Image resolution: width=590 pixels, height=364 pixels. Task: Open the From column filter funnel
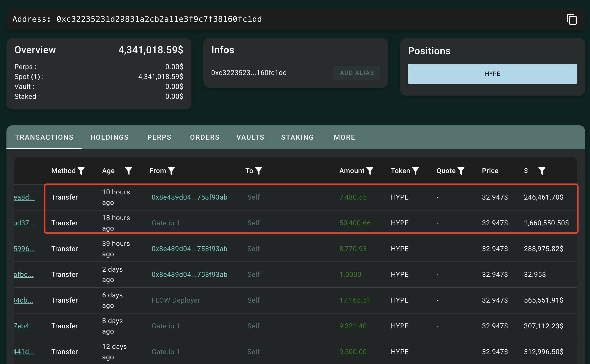(x=171, y=171)
